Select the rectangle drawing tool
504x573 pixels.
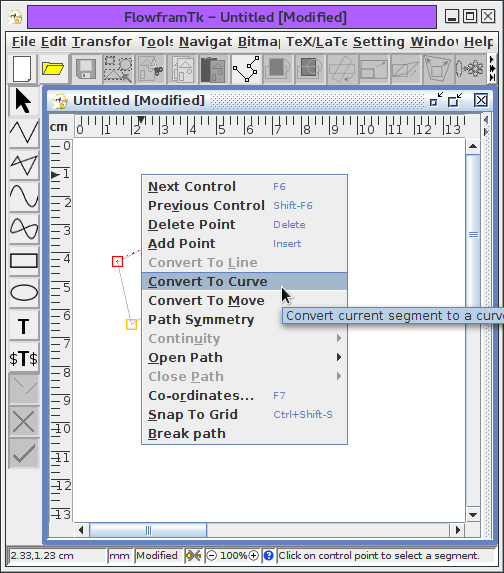click(23, 261)
